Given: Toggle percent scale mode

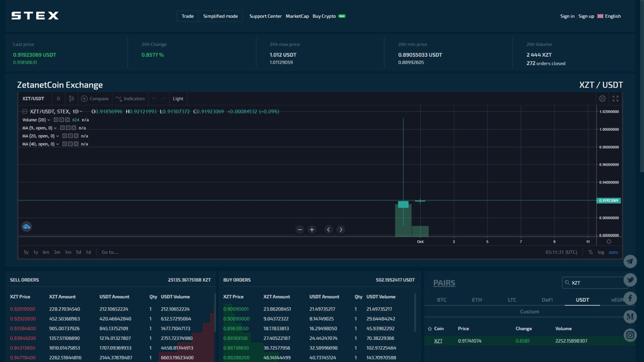Looking at the screenshot, I should click(x=590, y=252).
